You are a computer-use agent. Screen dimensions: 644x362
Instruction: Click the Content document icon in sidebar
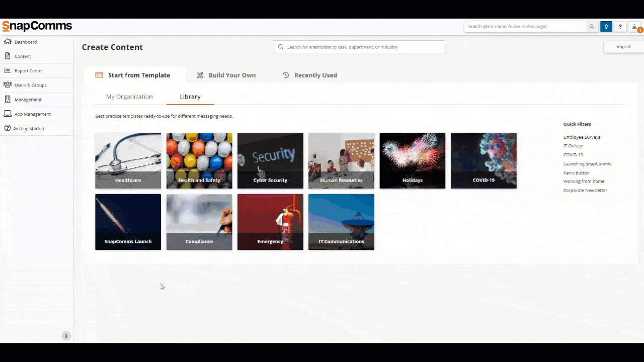coord(8,56)
